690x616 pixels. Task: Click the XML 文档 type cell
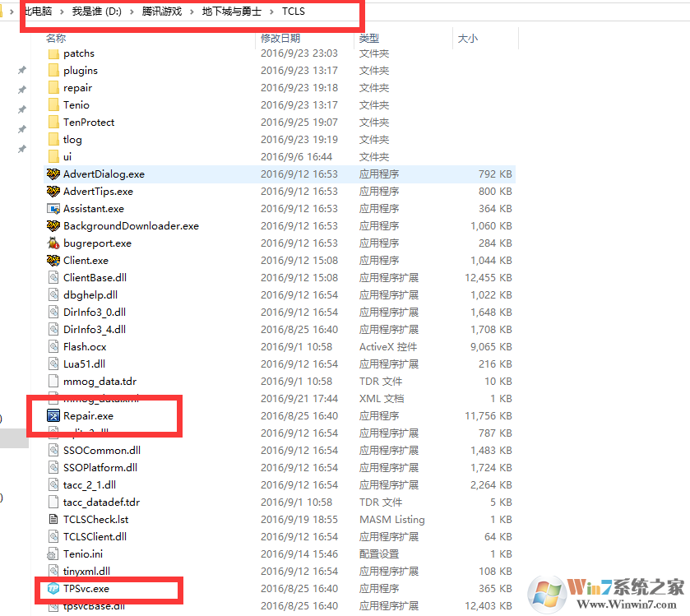pos(382,399)
